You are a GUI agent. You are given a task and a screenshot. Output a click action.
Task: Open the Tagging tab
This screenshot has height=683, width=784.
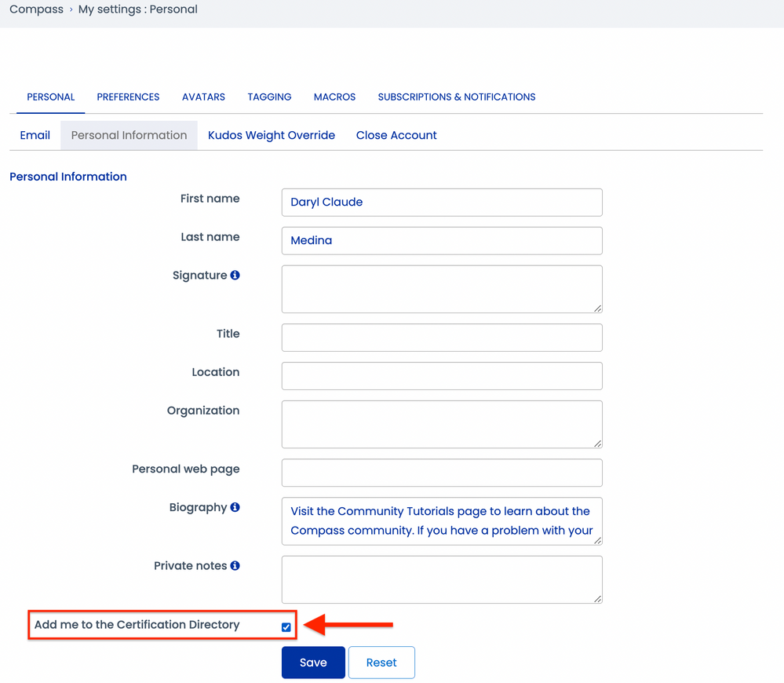(269, 97)
